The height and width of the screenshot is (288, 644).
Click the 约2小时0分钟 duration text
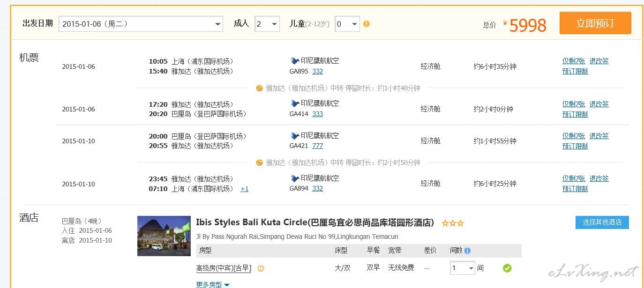point(493,109)
